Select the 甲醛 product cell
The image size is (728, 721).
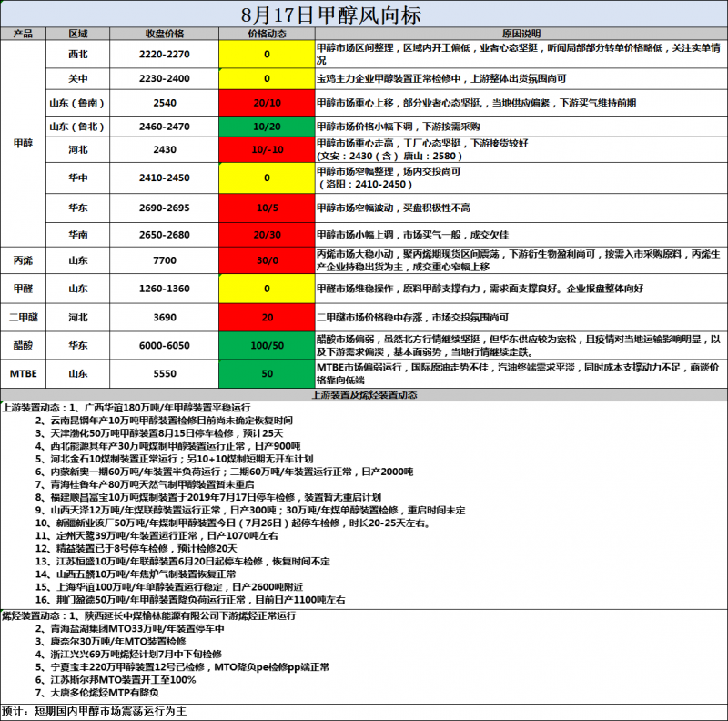click(24, 289)
